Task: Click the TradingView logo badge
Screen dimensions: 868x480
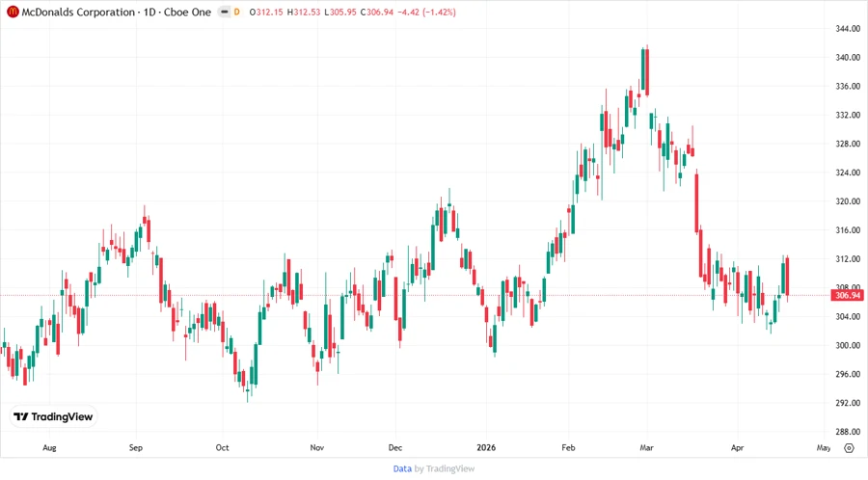Action: pyautogui.click(x=54, y=417)
